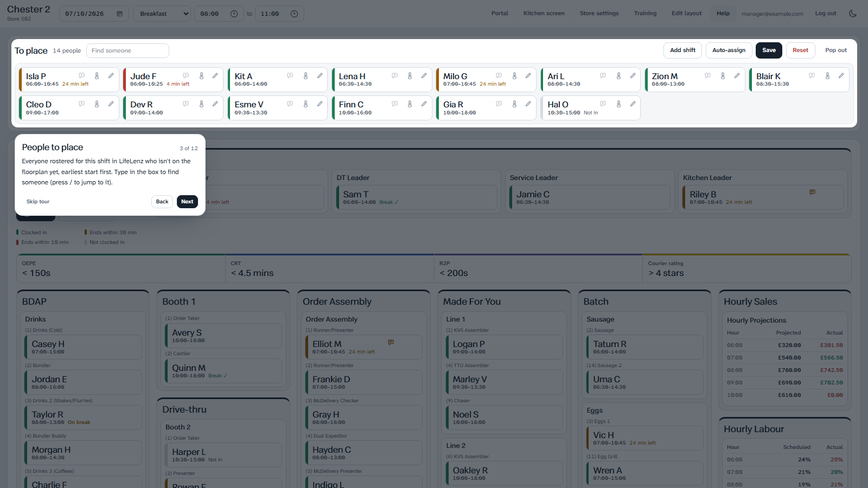Select Casey H's card in Drinks
This screenshot has height=488, width=868.
[83, 347]
